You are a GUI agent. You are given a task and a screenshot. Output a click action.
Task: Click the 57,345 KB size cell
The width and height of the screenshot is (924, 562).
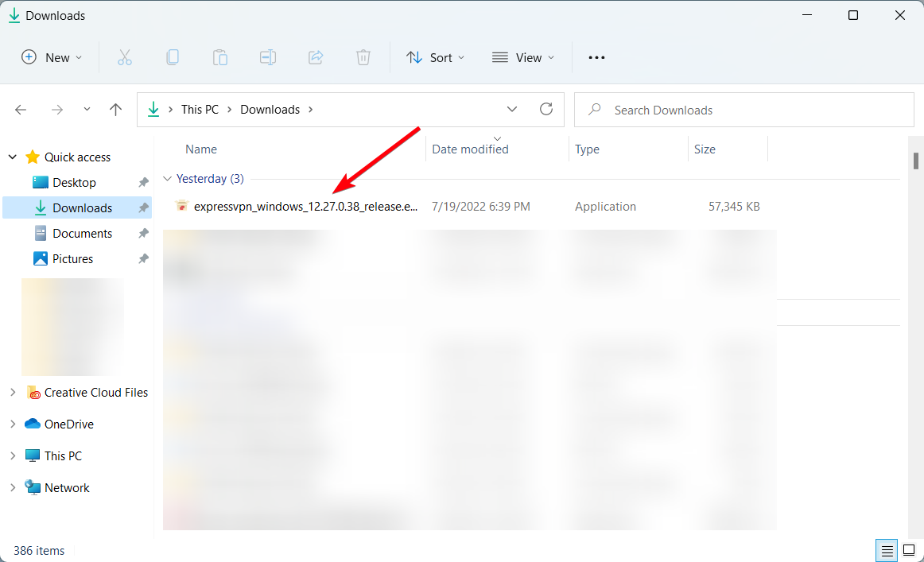point(734,206)
